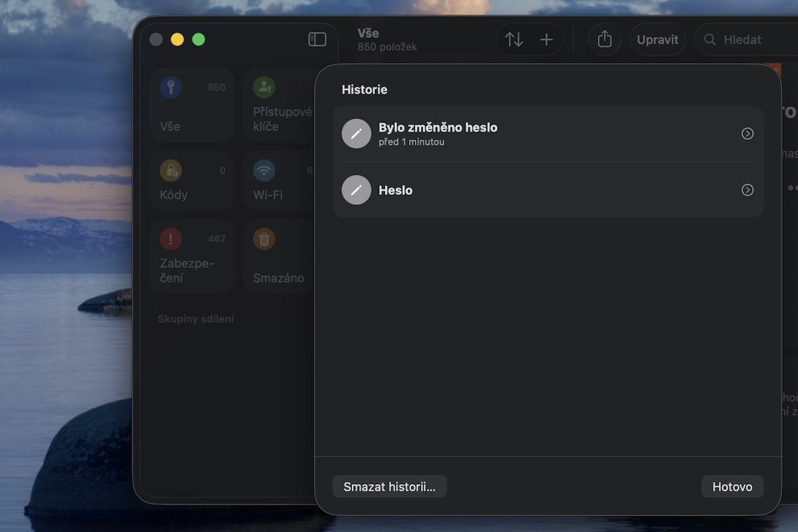Open the Upravit menu button

[x=657, y=39]
